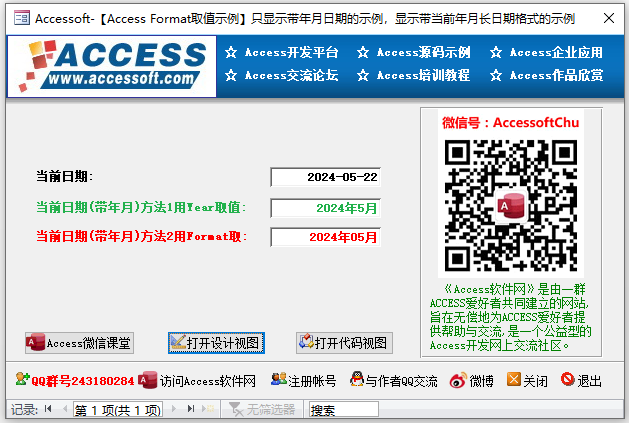This screenshot has height=423, width=629.
Task: Click the star icon beside Access培训教程
Action: (x=363, y=75)
